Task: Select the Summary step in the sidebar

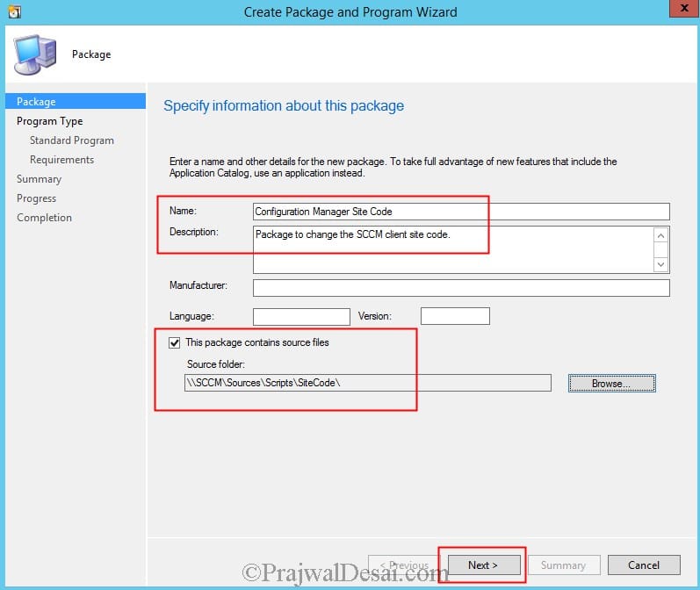Action: click(40, 179)
